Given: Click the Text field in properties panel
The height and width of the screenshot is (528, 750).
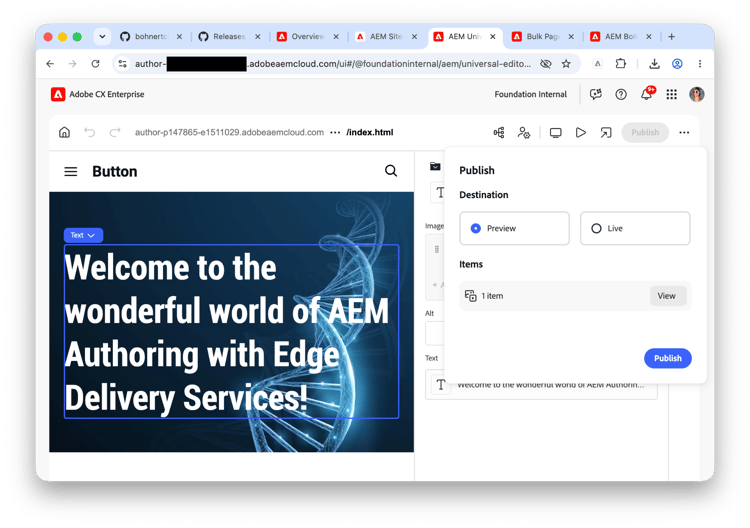Looking at the screenshot, I should point(541,385).
